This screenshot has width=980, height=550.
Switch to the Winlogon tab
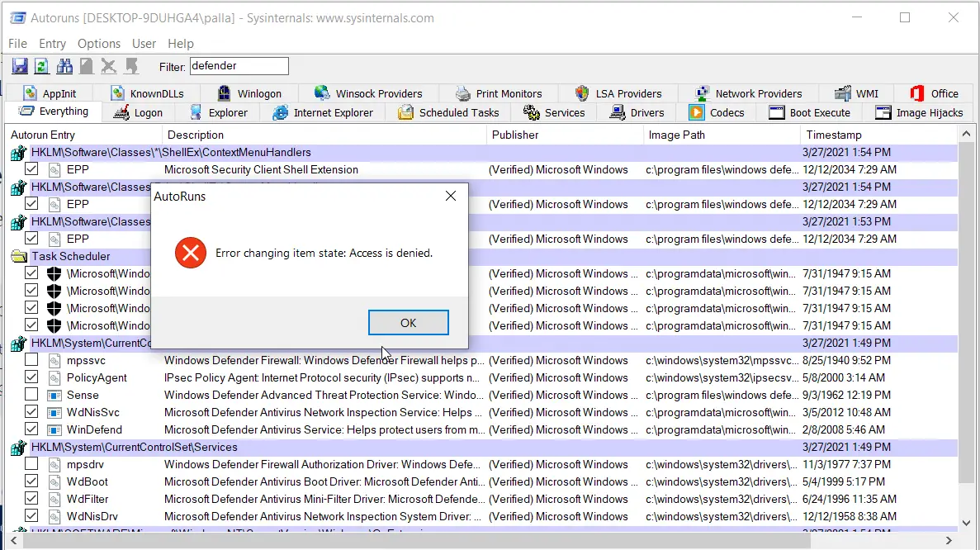249,93
